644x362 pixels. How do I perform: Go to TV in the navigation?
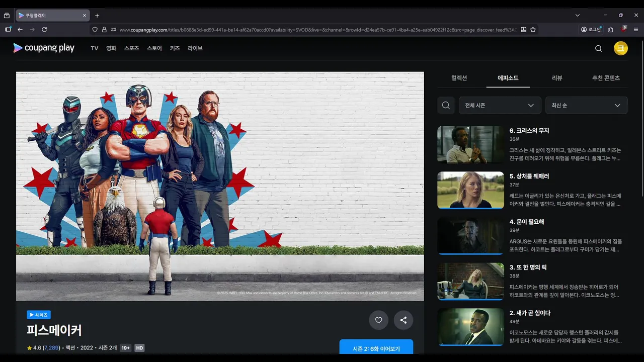point(94,48)
